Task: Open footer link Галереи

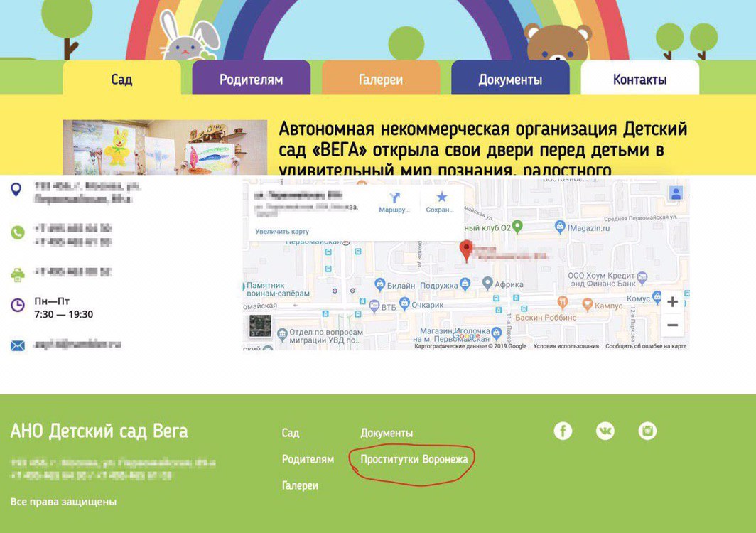Action: [300, 485]
